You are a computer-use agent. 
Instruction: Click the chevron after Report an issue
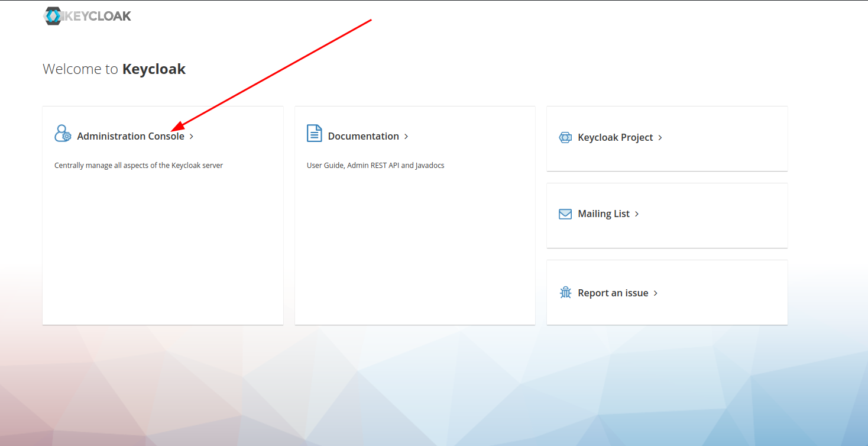(x=656, y=293)
